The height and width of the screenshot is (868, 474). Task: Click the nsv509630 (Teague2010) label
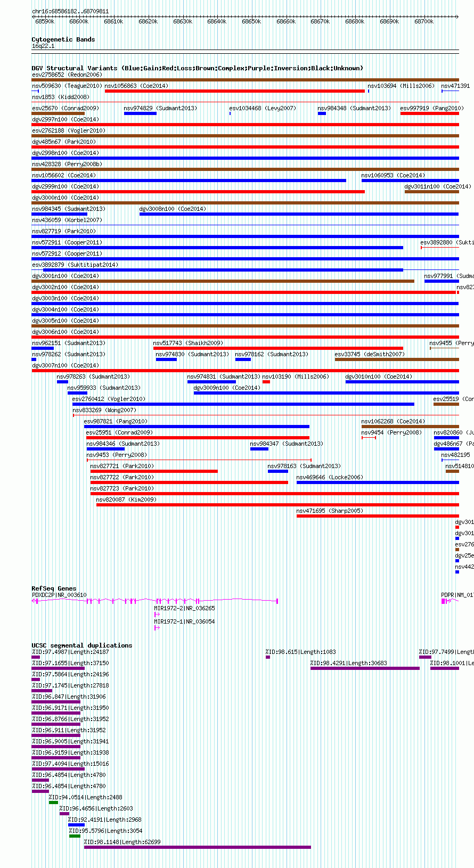[67, 86]
